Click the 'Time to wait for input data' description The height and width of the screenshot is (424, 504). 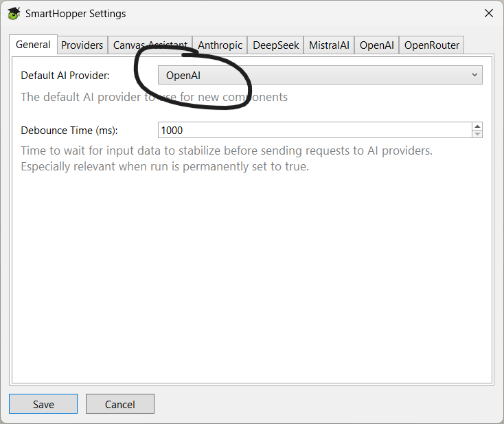click(x=227, y=159)
